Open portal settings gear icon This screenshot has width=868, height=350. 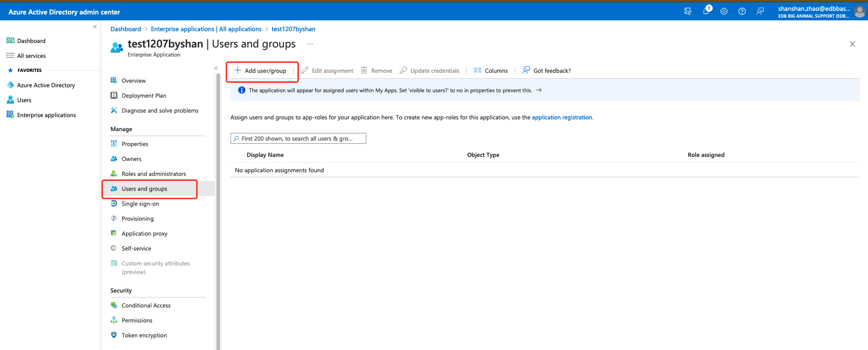[x=724, y=11]
